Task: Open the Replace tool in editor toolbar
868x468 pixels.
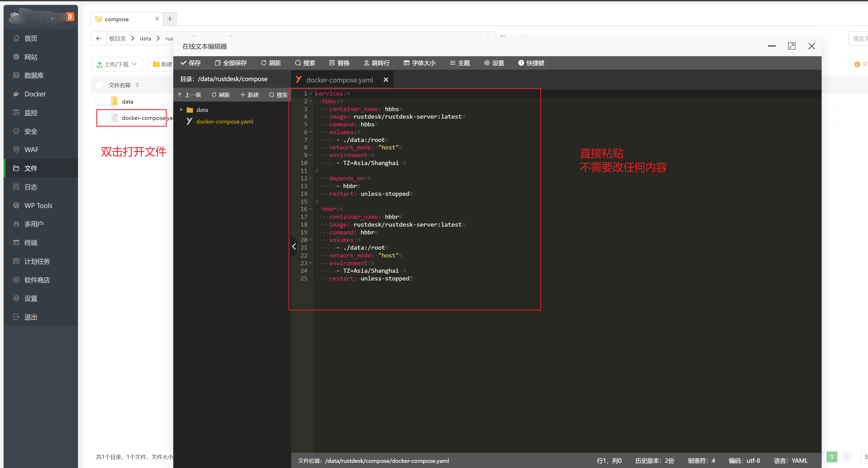Action: point(339,63)
